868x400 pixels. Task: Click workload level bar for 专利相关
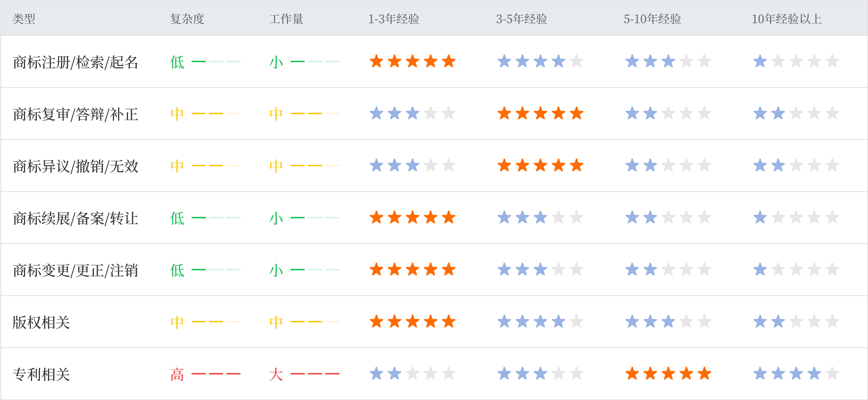coord(315,374)
